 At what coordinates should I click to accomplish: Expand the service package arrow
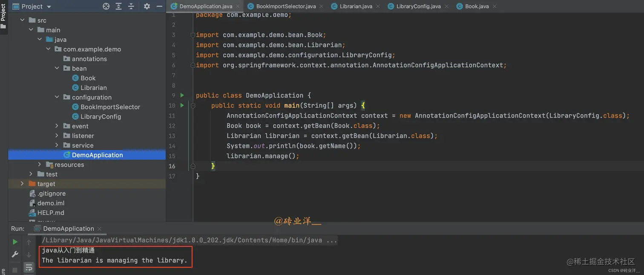pyautogui.click(x=57, y=145)
